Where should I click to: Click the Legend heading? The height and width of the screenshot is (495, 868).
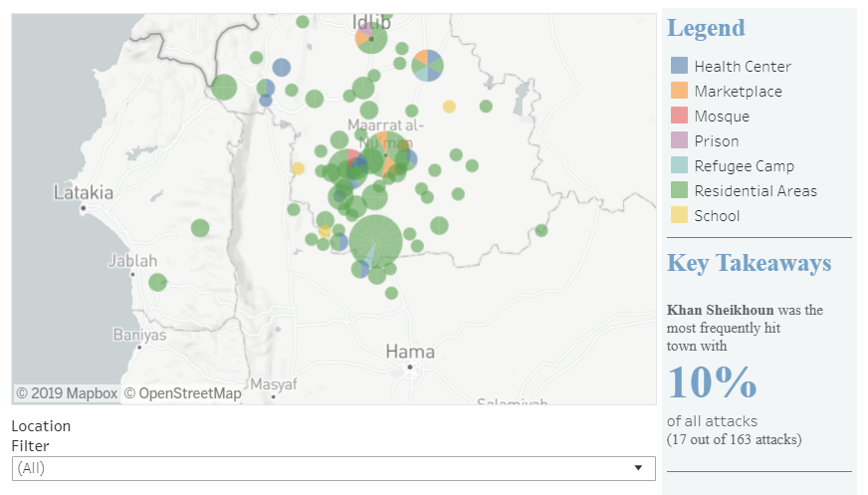click(x=706, y=28)
